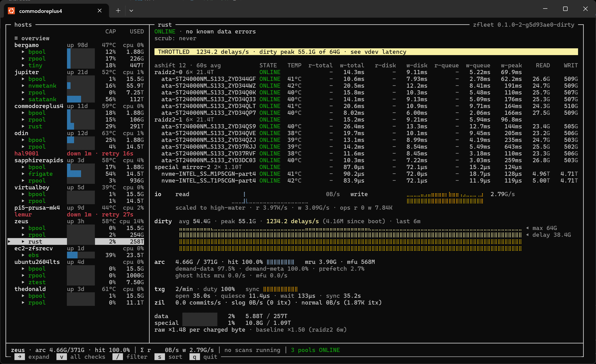Select host virtualboy
596x364 pixels.
[32, 187]
